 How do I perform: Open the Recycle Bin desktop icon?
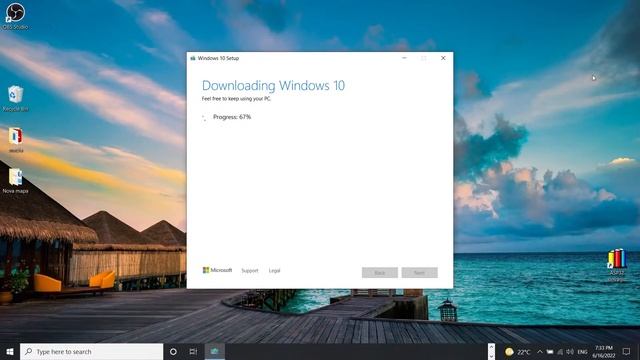pyautogui.click(x=16, y=98)
